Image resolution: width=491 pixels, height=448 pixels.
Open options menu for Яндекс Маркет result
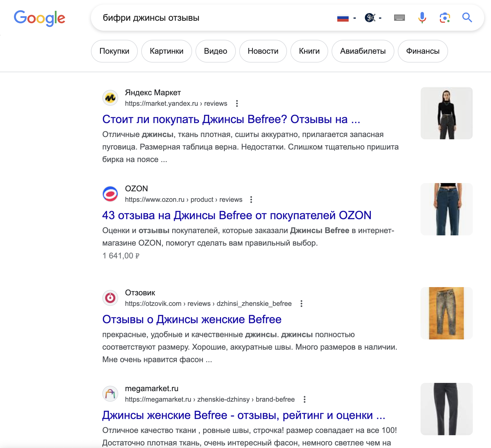coord(237,103)
